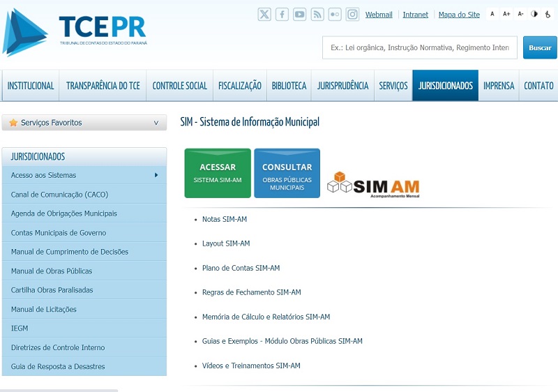Select the IEGM sidebar item

pyautogui.click(x=84, y=329)
